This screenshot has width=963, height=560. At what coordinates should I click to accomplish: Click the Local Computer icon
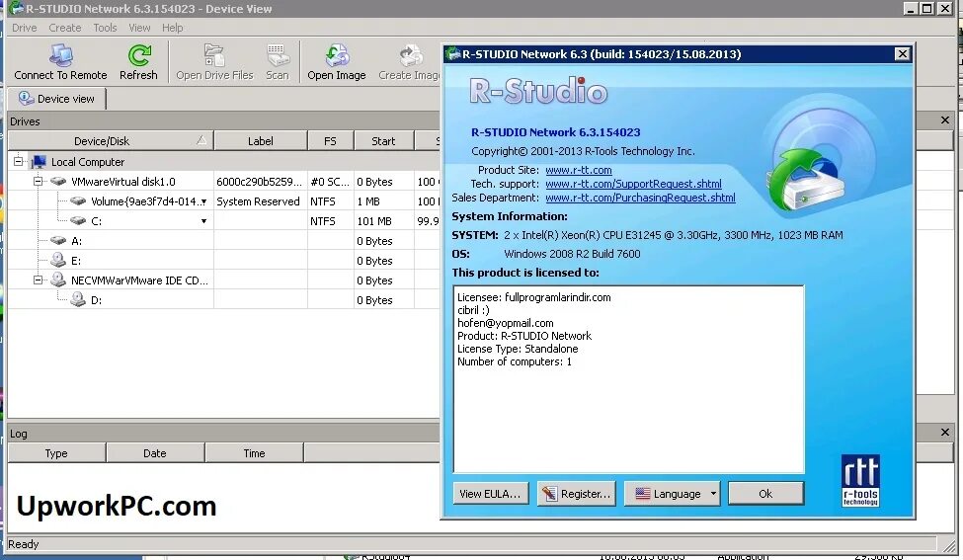click(39, 162)
